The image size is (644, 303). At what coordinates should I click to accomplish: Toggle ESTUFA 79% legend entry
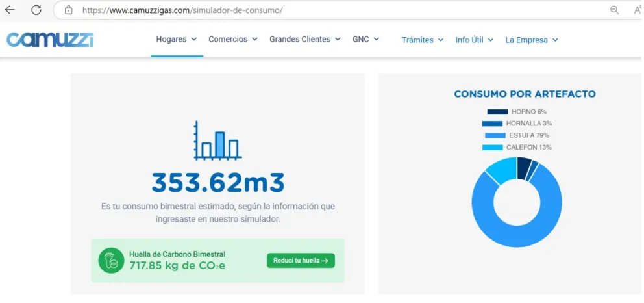point(517,135)
